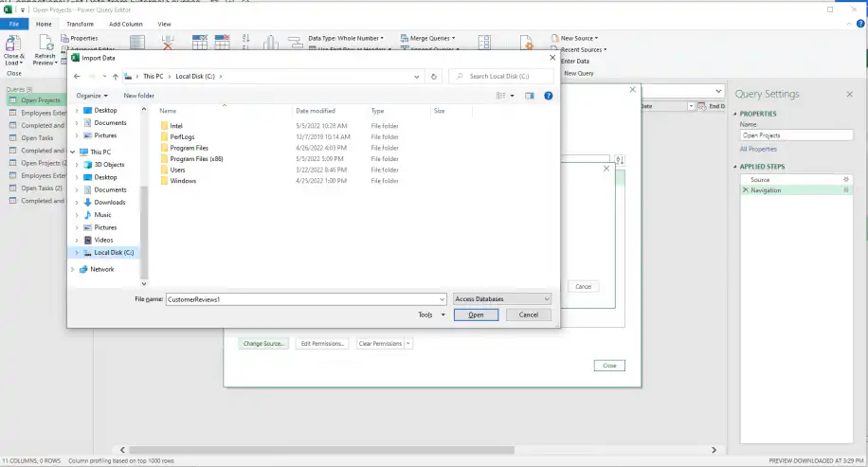The image size is (868, 467).
Task: Open the Clear Permissions dropdown arrow
Action: [408, 344]
